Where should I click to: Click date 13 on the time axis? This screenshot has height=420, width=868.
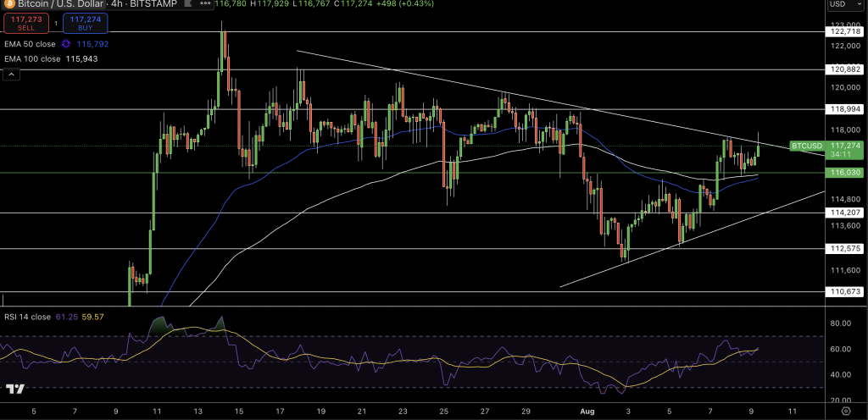pyautogui.click(x=198, y=412)
